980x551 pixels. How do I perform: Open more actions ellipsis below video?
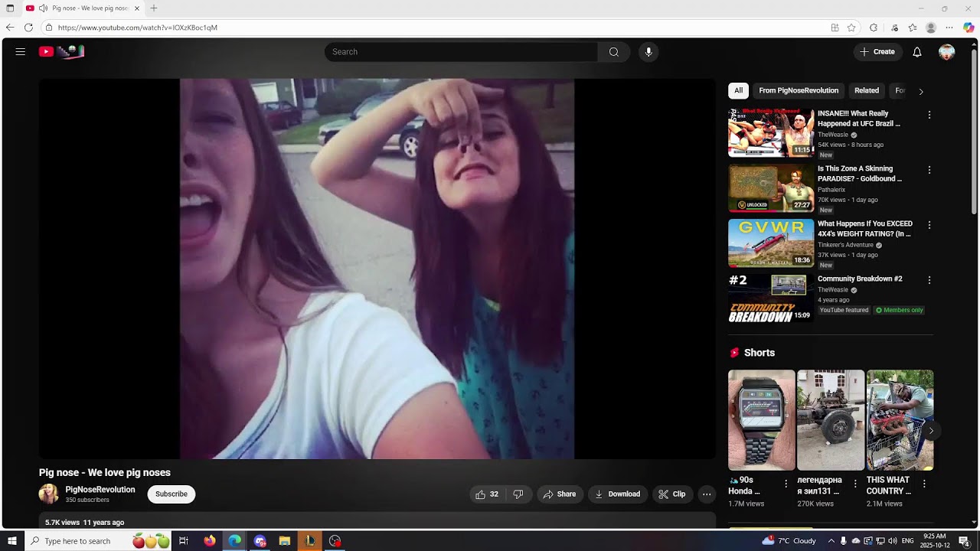(707, 494)
